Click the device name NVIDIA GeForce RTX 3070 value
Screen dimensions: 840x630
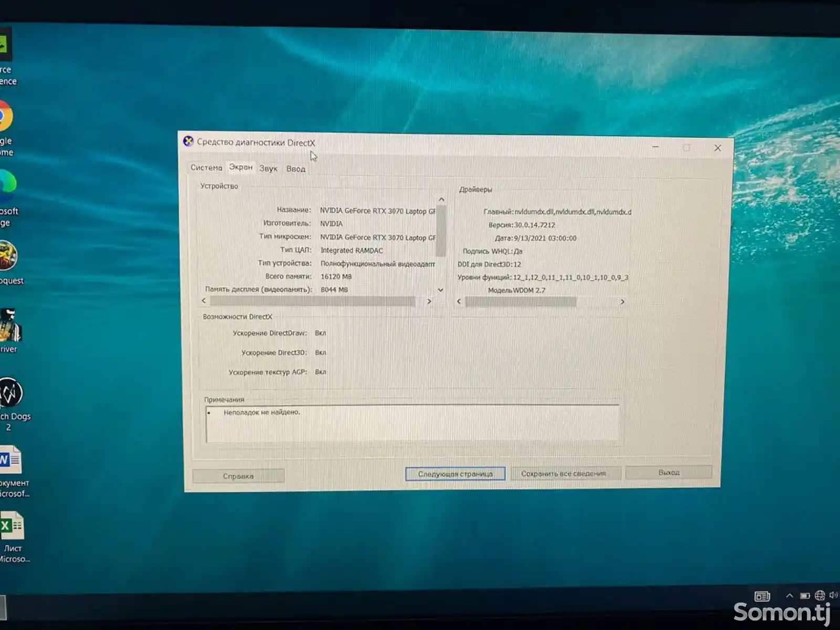[x=378, y=211]
